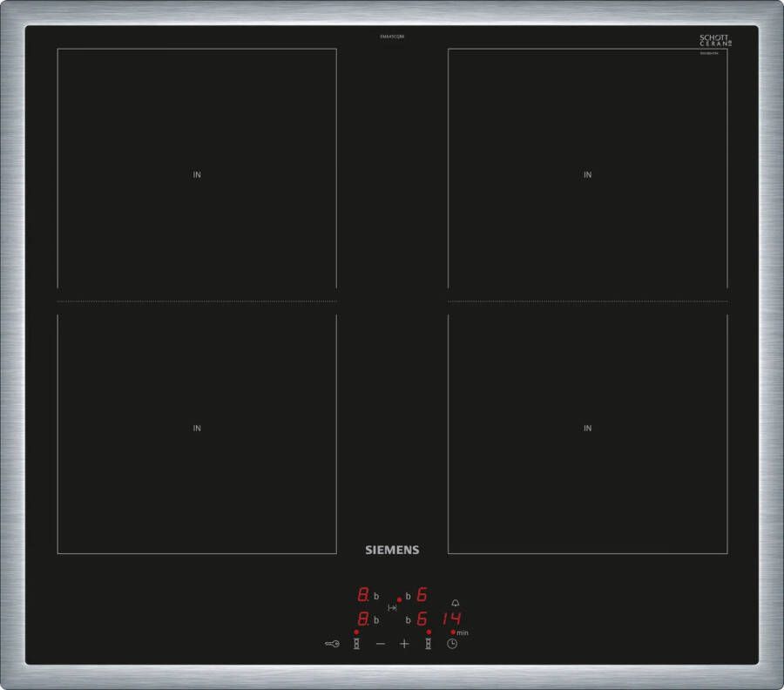Tap the left cooking zone selector icon
Viewport: 784px width, 690px height.
[355, 644]
